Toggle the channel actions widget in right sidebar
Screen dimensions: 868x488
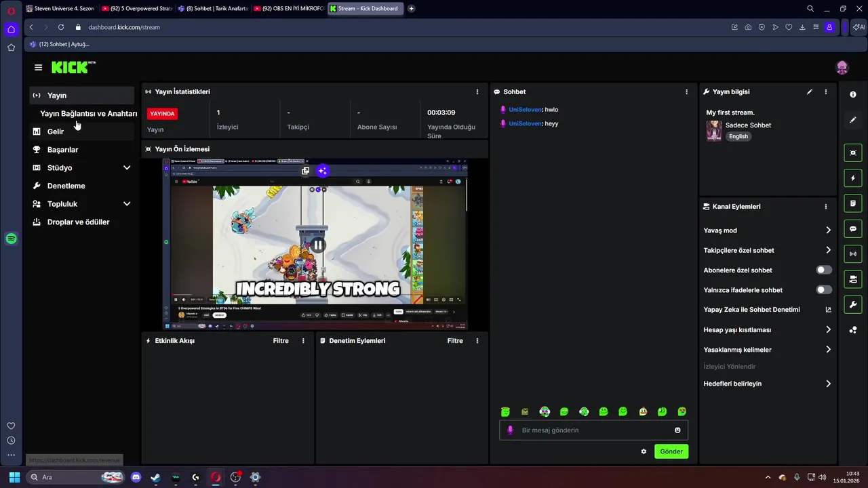853,279
